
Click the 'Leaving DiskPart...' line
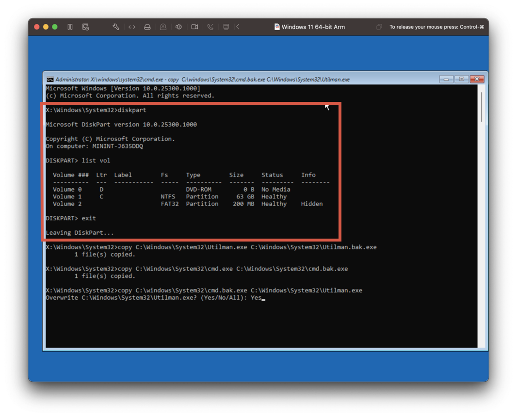80,233
